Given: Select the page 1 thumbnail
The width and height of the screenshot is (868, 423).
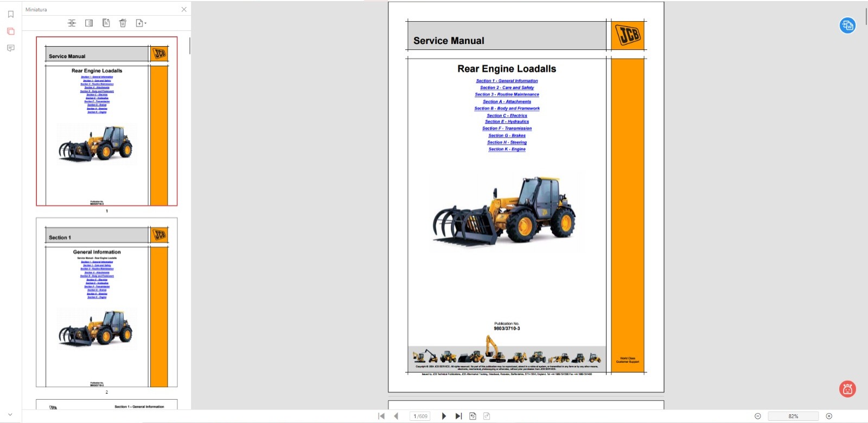Looking at the screenshot, I should click(107, 121).
